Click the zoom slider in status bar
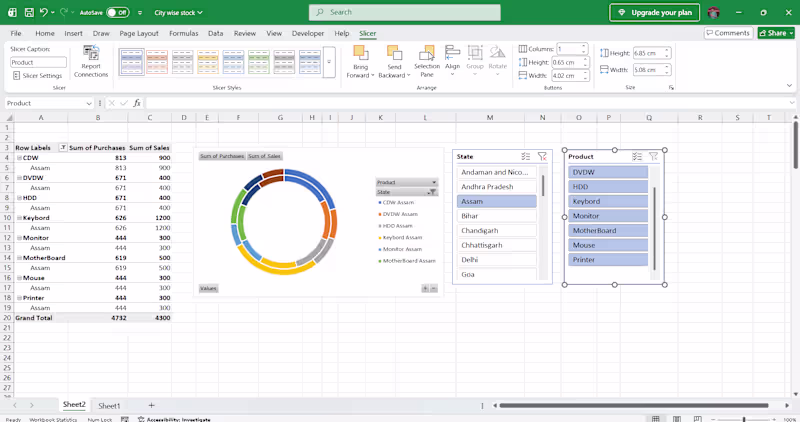 [x=744, y=419]
